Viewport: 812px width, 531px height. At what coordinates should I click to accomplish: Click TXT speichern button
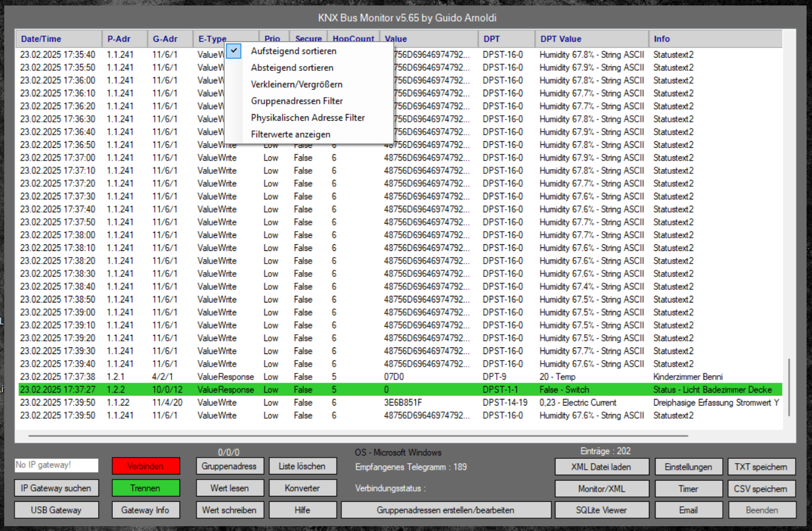(x=761, y=467)
